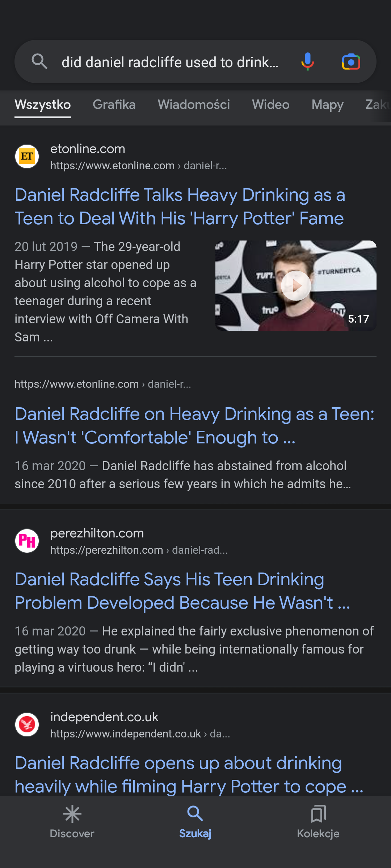The image size is (391, 868).
Task: Tap the search query text field
Action: tap(170, 62)
